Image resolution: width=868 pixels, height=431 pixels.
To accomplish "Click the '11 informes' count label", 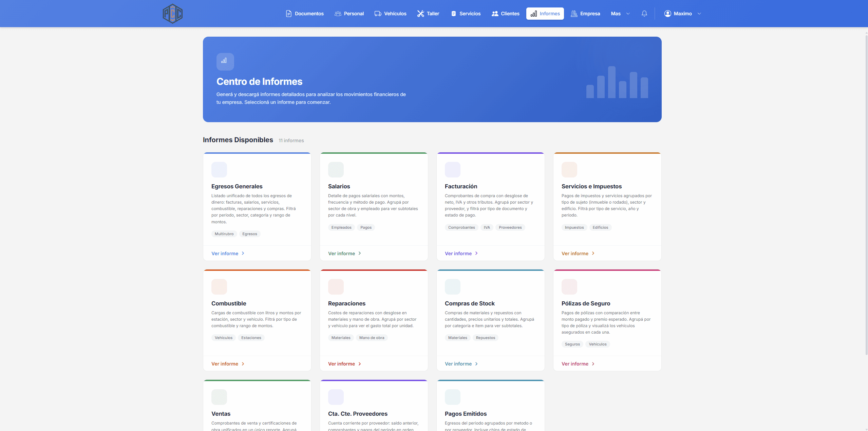I will click(x=291, y=140).
